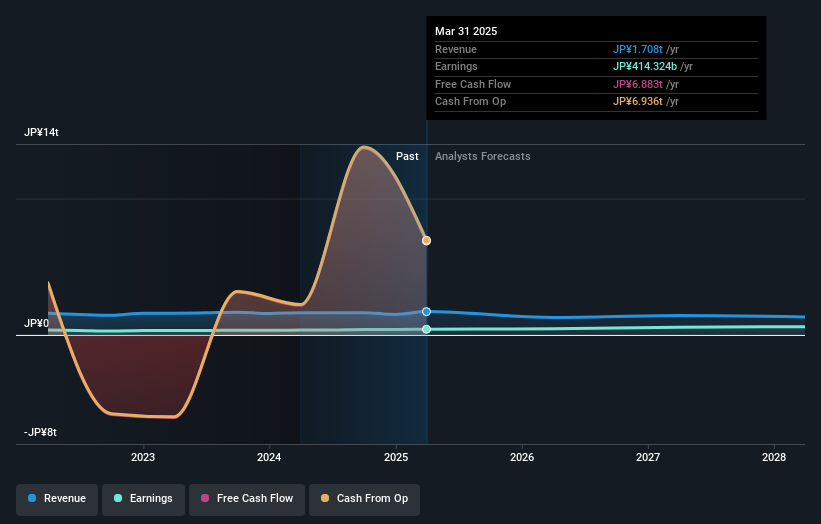The height and width of the screenshot is (524, 821).
Task: Click the 2026 x-axis label
Action: tap(522, 458)
